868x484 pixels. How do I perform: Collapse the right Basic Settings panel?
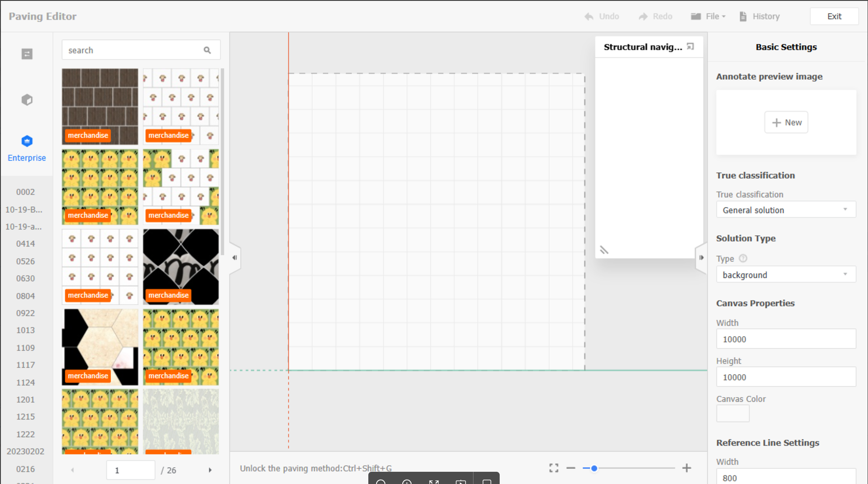(701, 258)
